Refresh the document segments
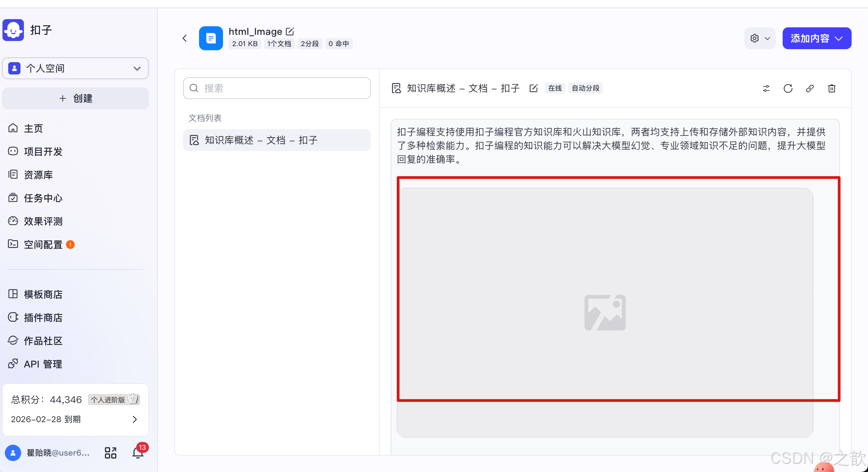 (x=788, y=88)
